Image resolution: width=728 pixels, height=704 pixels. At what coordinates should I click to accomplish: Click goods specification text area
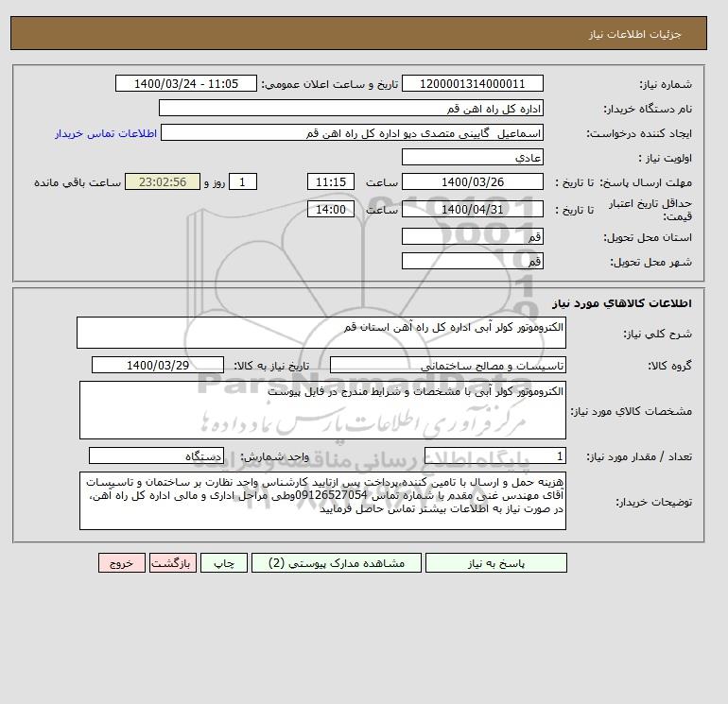[x=322, y=410]
